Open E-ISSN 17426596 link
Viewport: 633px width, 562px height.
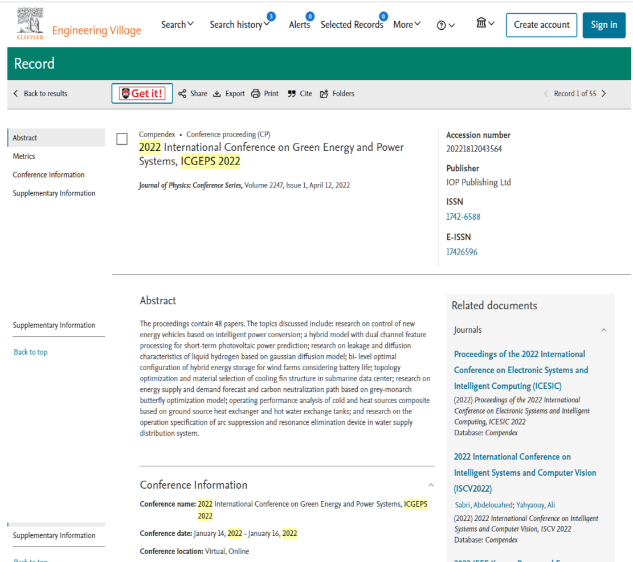click(x=461, y=252)
